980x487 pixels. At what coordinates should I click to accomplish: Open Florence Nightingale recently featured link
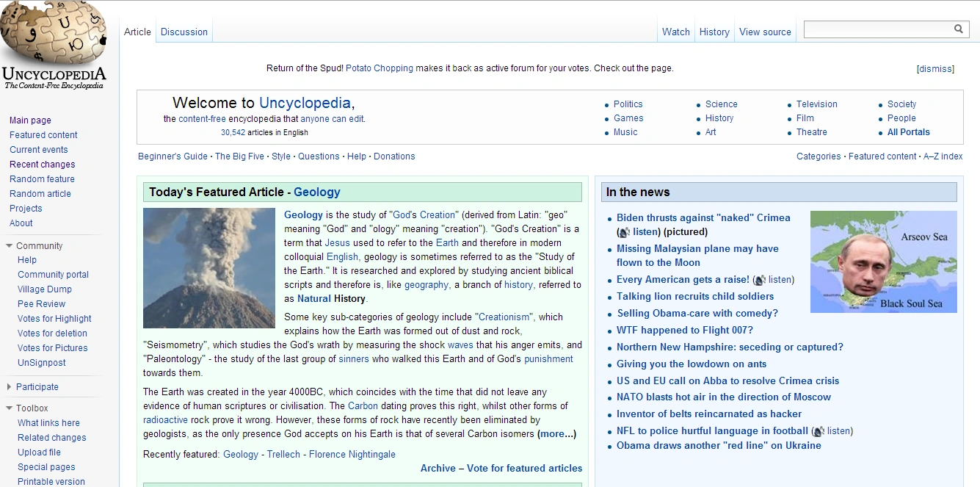(352, 455)
